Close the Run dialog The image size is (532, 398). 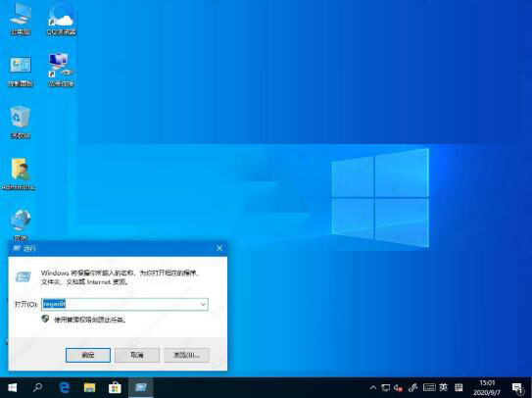point(219,248)
